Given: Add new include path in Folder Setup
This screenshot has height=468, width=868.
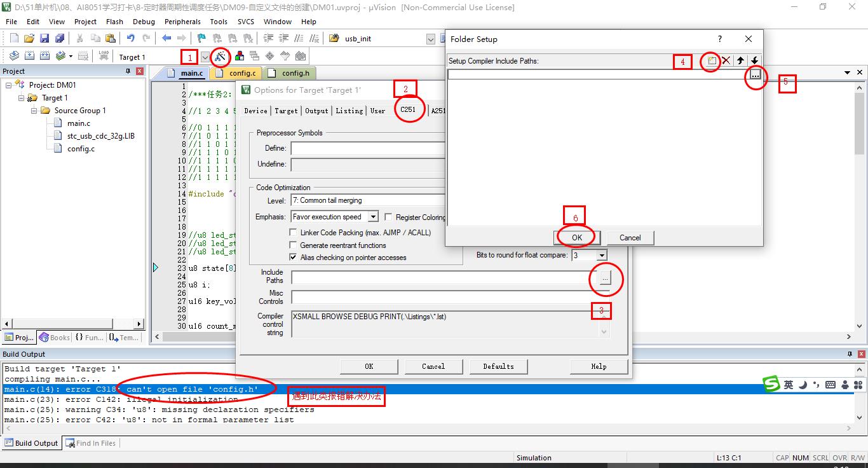Looking at the screenshot, I should [x=712, y=60].
